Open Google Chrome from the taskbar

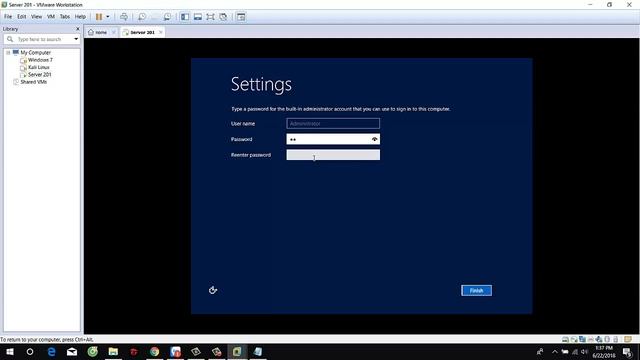154,351
